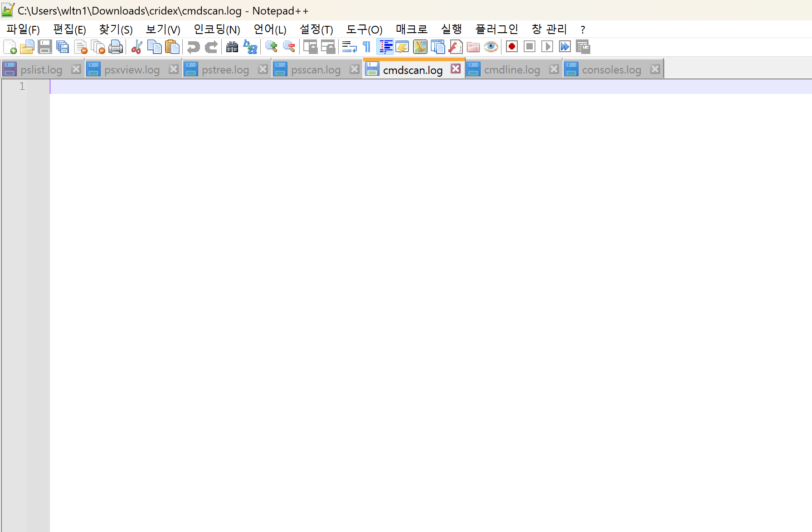Open the ? help menu
812x532 pixels.
tap(583, 29)
